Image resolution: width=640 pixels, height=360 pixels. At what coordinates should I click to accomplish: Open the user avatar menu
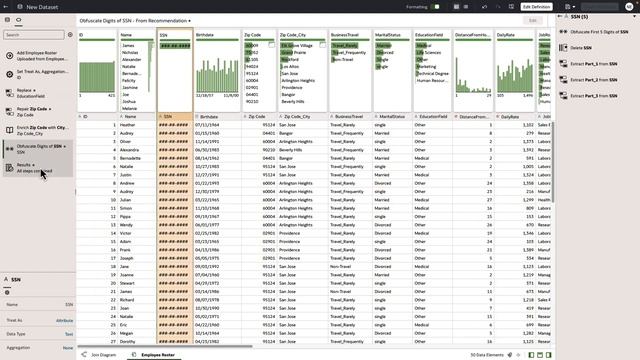point(629,7)
